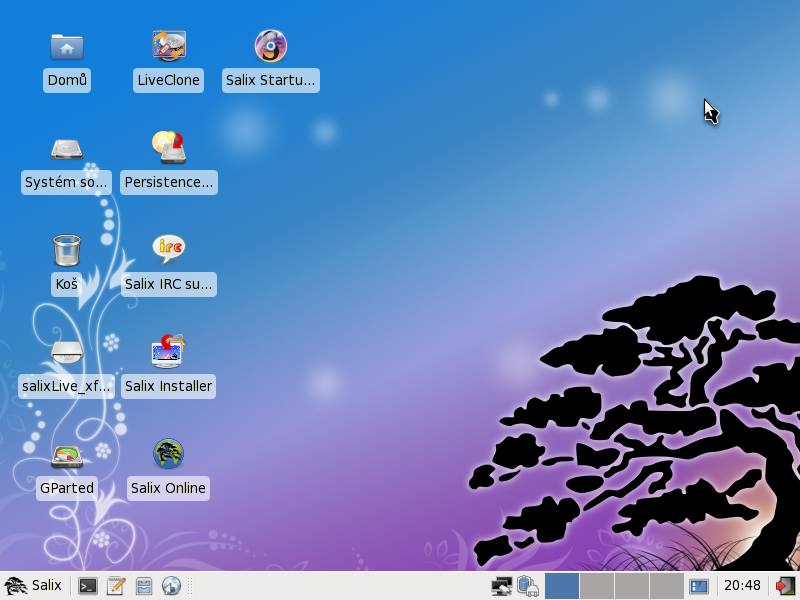Open the Salix Online globe icon

pos(168,454)
